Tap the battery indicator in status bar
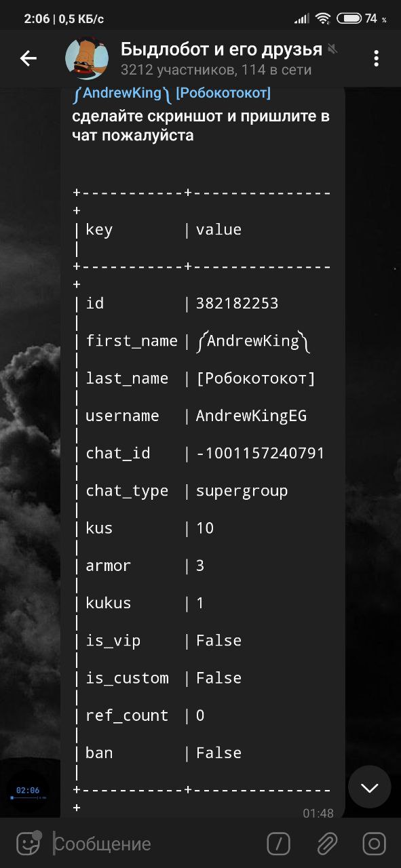The width and height of the screenshot is (401, 868). [x=349, y=18]
